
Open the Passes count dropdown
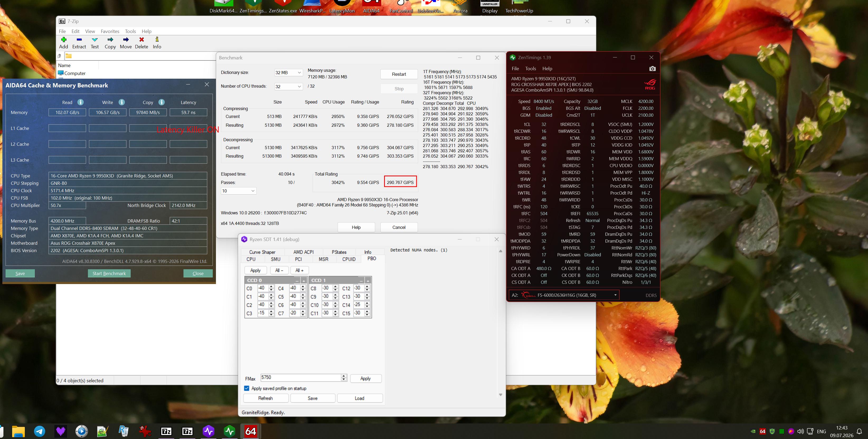239,191
